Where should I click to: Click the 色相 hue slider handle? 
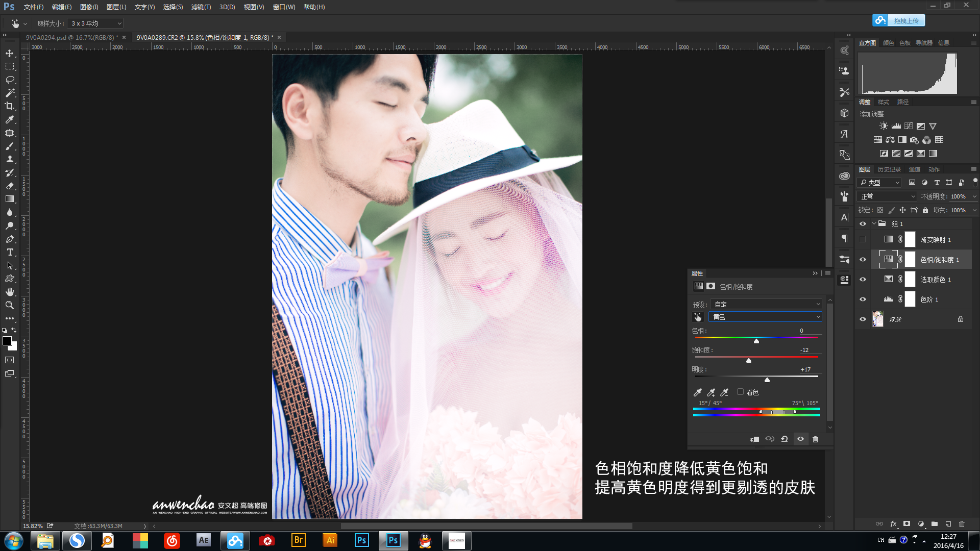coord(756,341)
